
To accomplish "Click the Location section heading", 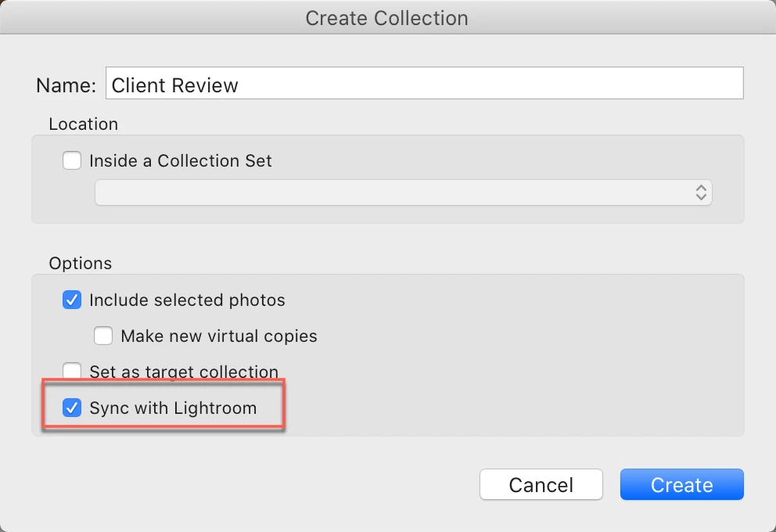I will pos(83,124).
